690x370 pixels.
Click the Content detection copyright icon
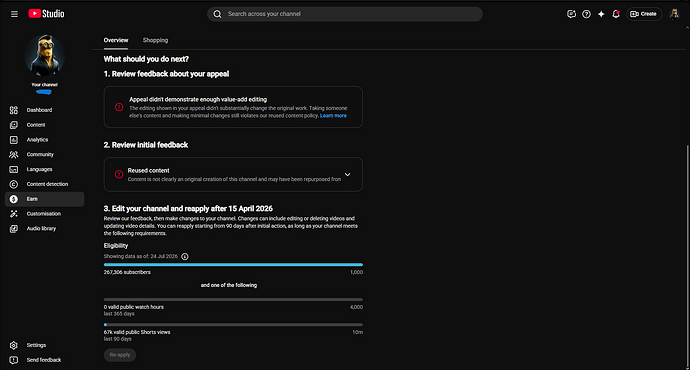click(14, 184)
